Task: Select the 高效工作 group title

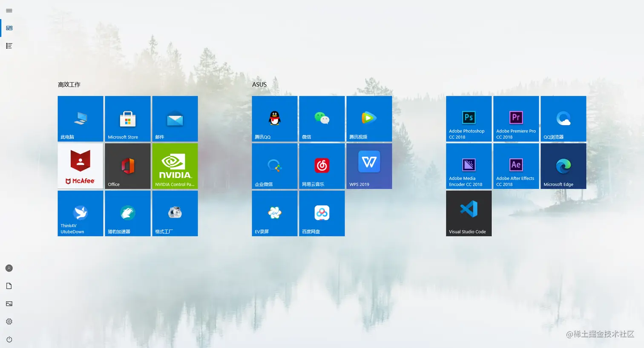Action: 69,84
